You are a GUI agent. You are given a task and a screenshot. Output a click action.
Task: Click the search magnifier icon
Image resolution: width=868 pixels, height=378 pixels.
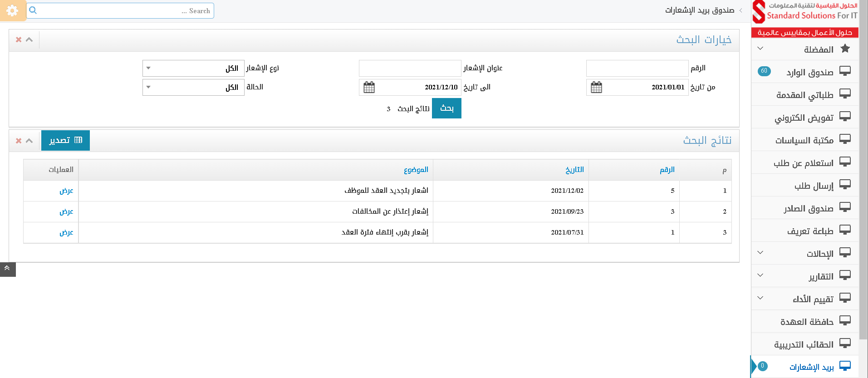[x=33, y=10]
